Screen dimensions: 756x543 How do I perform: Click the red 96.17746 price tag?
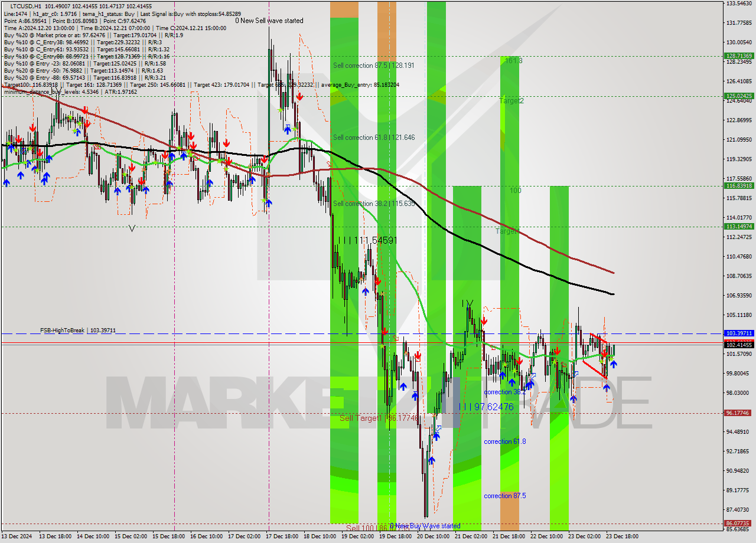click(x=739, y=413)
